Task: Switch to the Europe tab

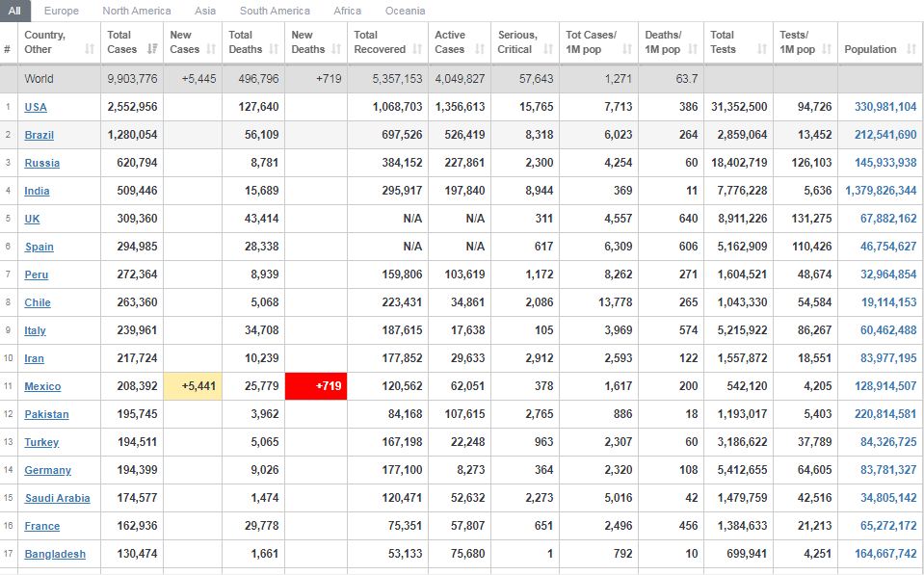Action: click(x=62, y=11)
